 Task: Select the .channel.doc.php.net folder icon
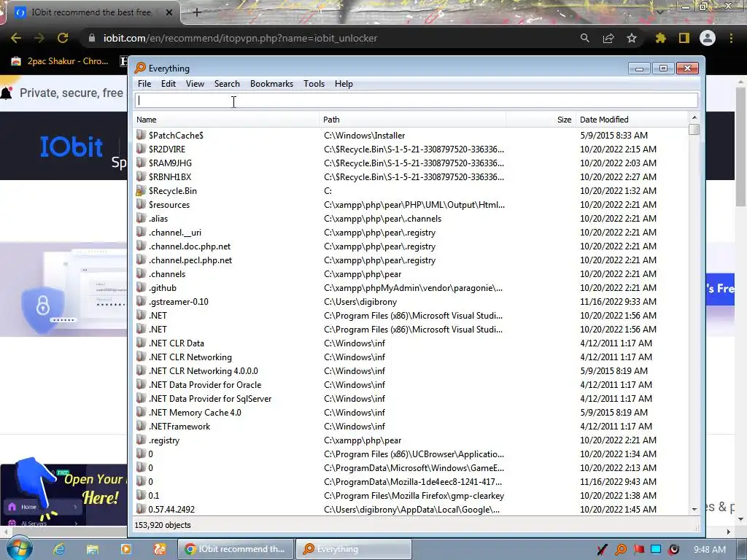141,246
